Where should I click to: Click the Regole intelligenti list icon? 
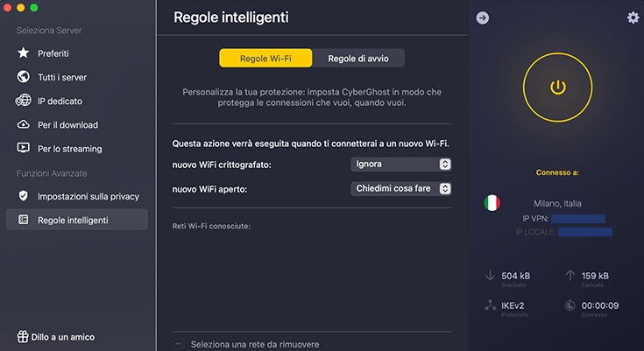coord(24,220)
